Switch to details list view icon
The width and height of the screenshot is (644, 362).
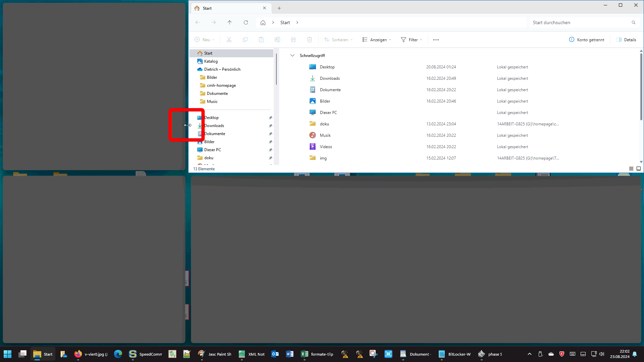click(x=631, y=169)
